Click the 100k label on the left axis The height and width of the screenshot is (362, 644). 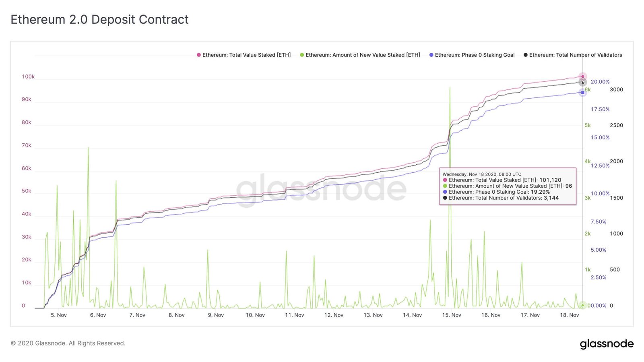(x=28, y=77)
